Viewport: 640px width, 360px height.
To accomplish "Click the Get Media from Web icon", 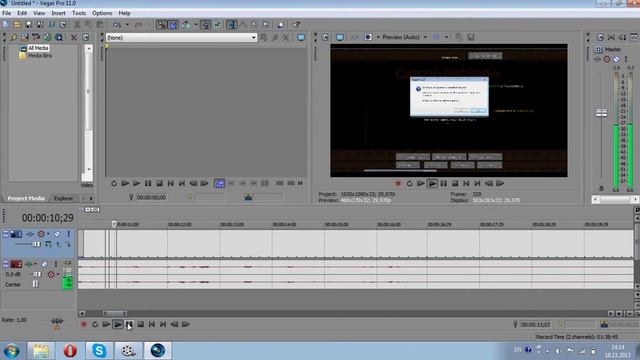I will tap(47, 37).
